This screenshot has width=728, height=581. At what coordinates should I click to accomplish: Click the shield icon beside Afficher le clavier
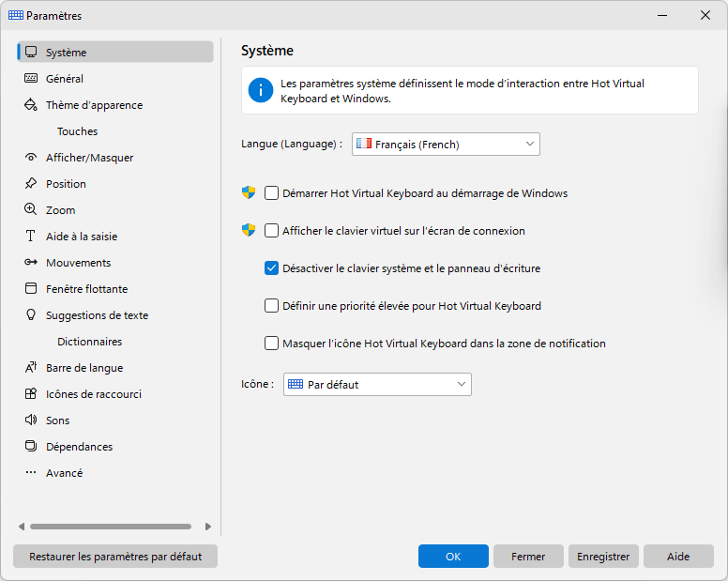tap(249, 230)
